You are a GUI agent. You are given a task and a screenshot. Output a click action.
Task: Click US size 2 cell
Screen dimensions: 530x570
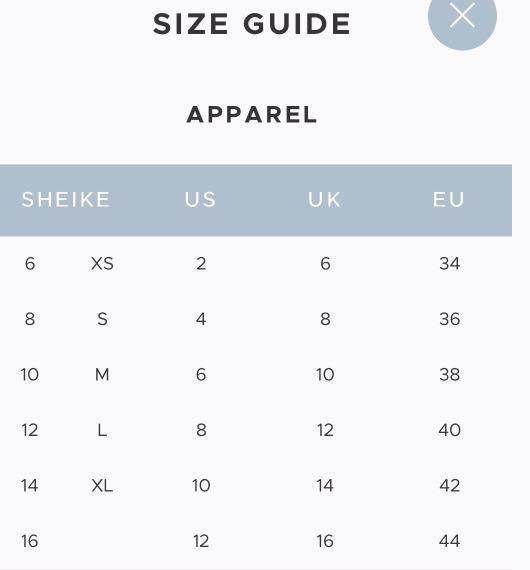click(x=201, y=264)
